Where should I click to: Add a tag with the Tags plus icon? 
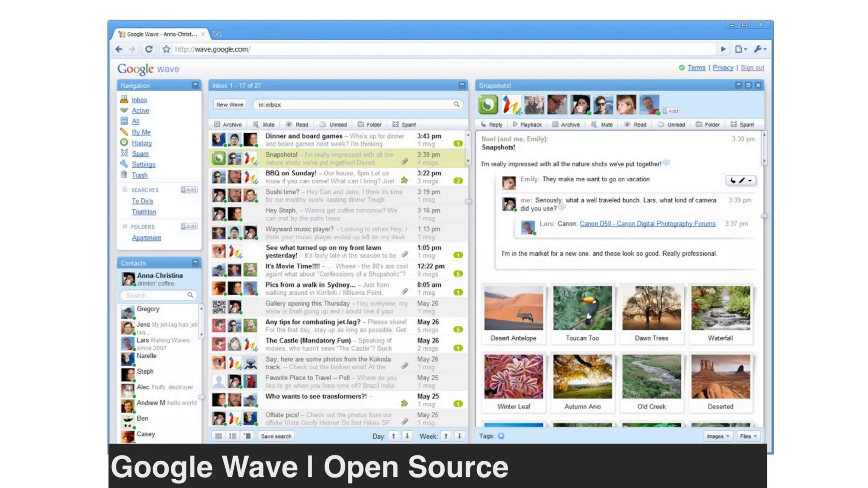point(501,436)
